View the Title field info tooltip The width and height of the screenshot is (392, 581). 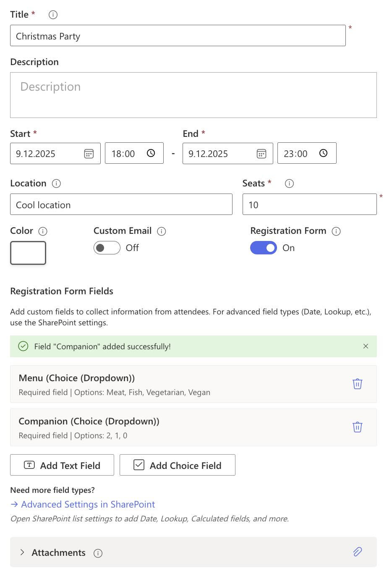pyautogui.click(x=52, y=15)
